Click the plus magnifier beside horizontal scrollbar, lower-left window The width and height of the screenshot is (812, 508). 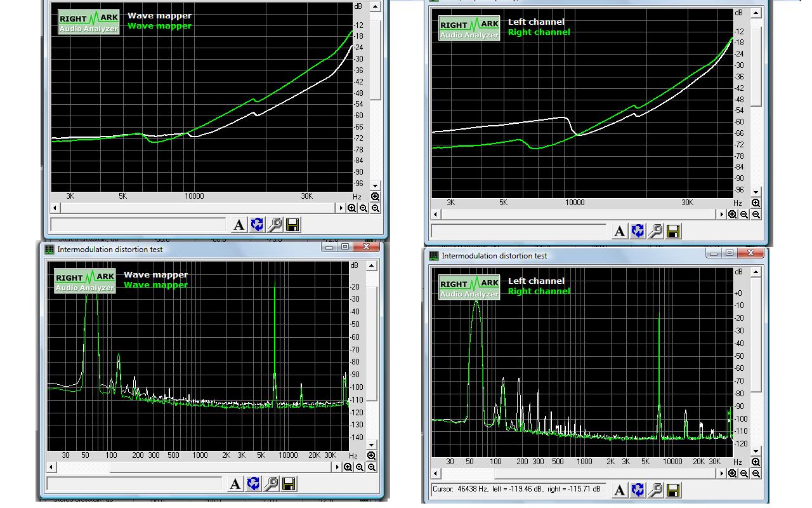(x=348, y=467)
